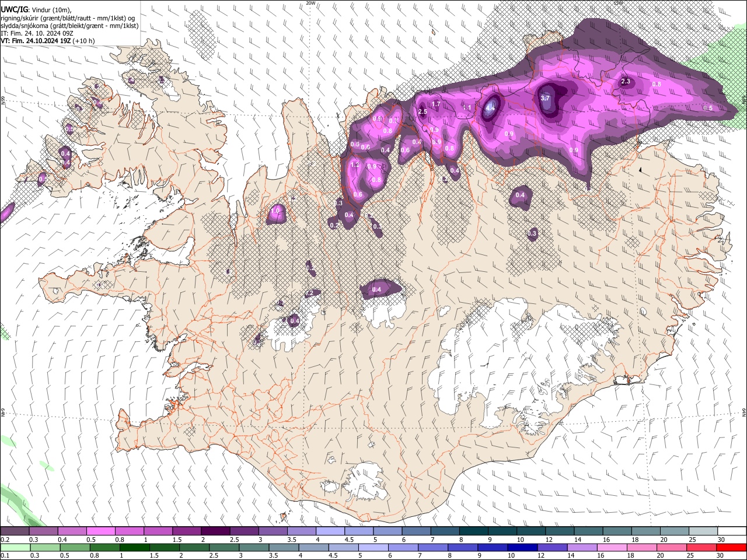Viewport: 747px width, 560px height.
Task: Select the top-row dark purple swatch labeled 2
Action: (215, 531)
